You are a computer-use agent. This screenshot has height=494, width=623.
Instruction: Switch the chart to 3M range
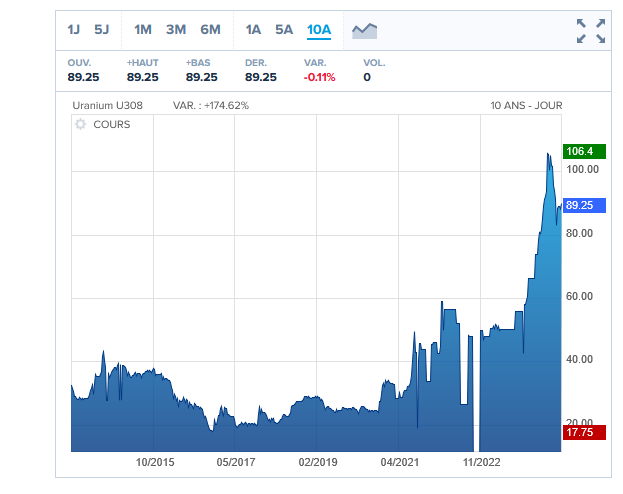176,30
